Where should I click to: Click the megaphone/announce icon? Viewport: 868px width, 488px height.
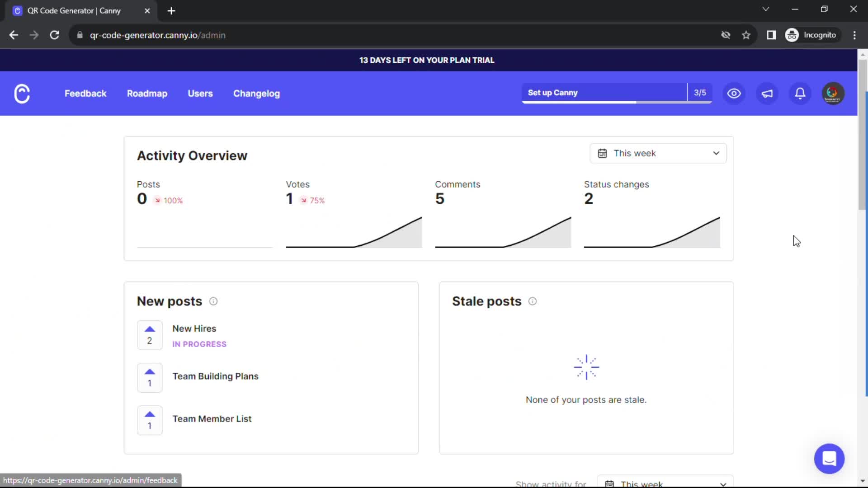coord(767,93)
